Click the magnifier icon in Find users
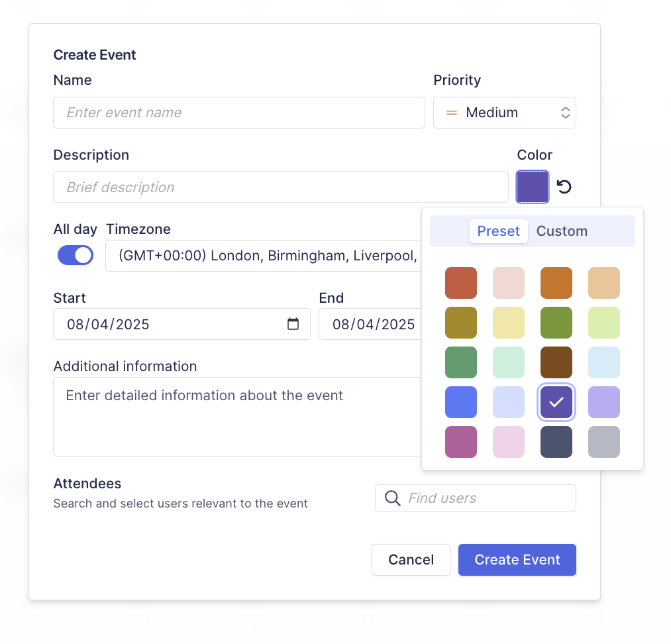The height and width of the screenshot is (644, 671). coord(392,498)
